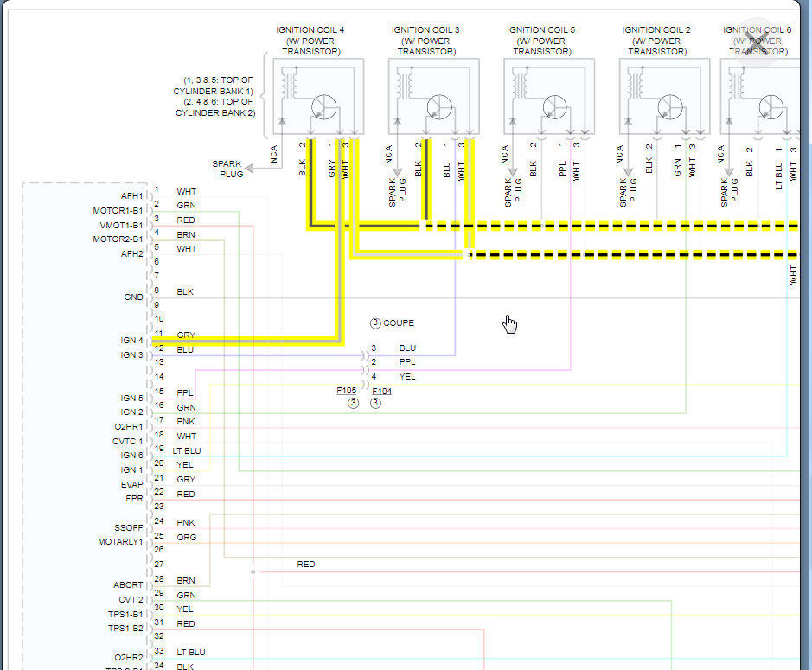Click the circled 3 marker below F105
The image size is (812, 670).
(x=353, y=403)
